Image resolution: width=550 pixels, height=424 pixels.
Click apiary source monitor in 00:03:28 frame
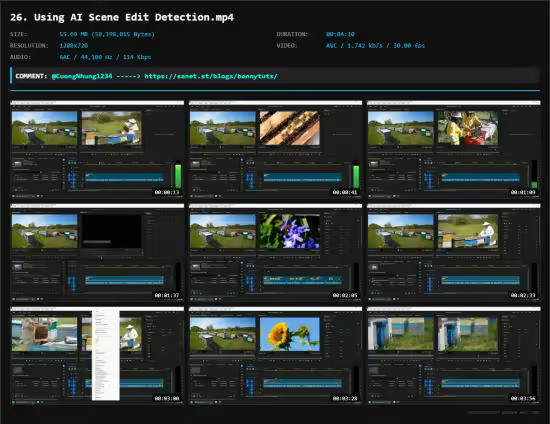(223, 334)
